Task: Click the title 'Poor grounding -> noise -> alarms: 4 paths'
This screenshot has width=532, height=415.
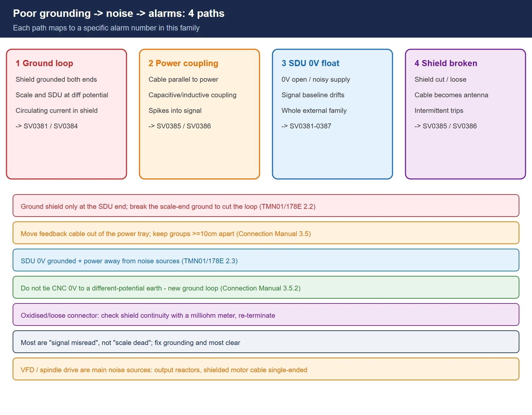Action: 119,13
